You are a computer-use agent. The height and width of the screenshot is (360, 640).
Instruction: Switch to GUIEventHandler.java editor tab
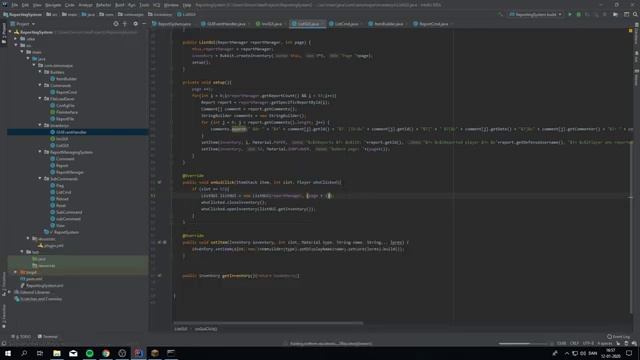(223, 24)
